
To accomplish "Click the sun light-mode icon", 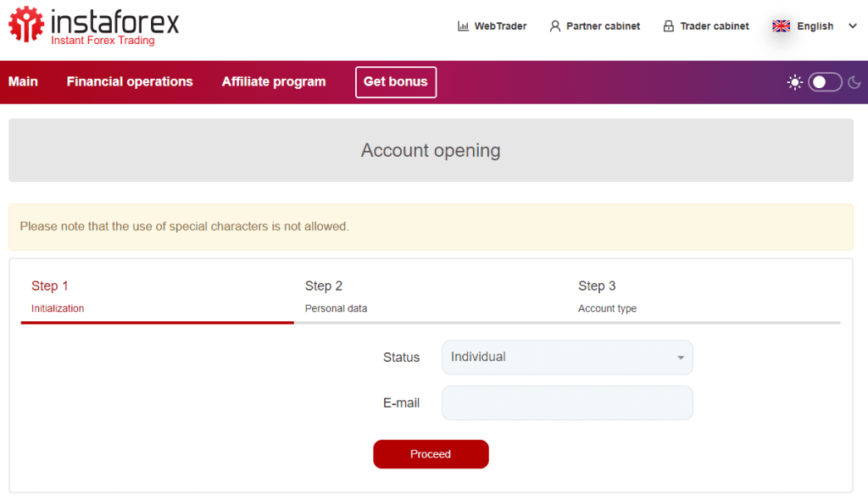I will pyautogui.click(x=795, y=82).
